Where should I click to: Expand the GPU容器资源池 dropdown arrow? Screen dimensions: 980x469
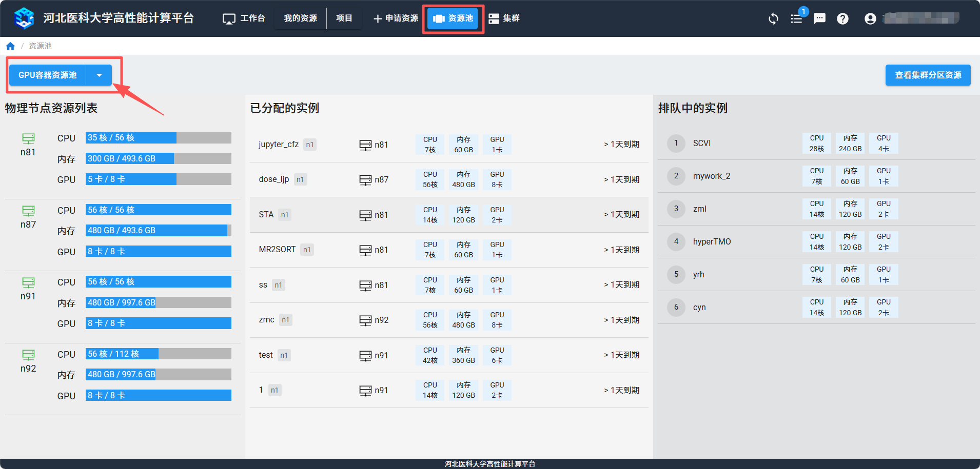[99, 75]
